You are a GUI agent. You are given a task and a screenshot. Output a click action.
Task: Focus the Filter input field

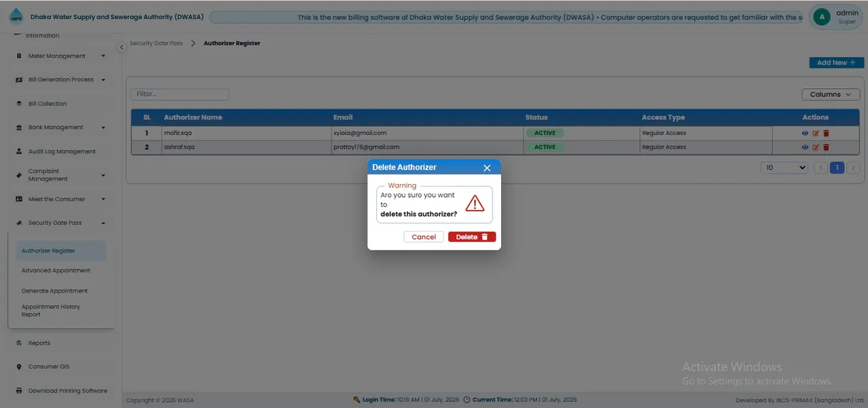[x=180, y=94]
